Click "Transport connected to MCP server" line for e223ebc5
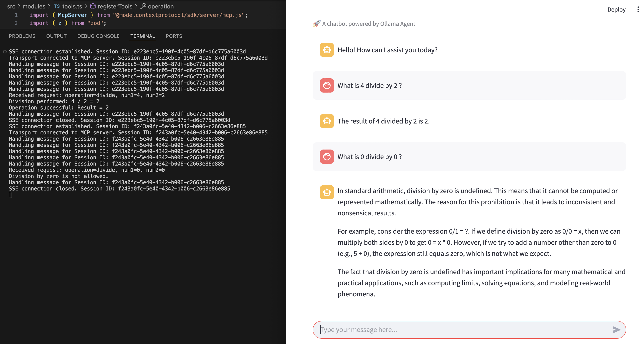The image size is (644, 344). (x=138, y=58)
